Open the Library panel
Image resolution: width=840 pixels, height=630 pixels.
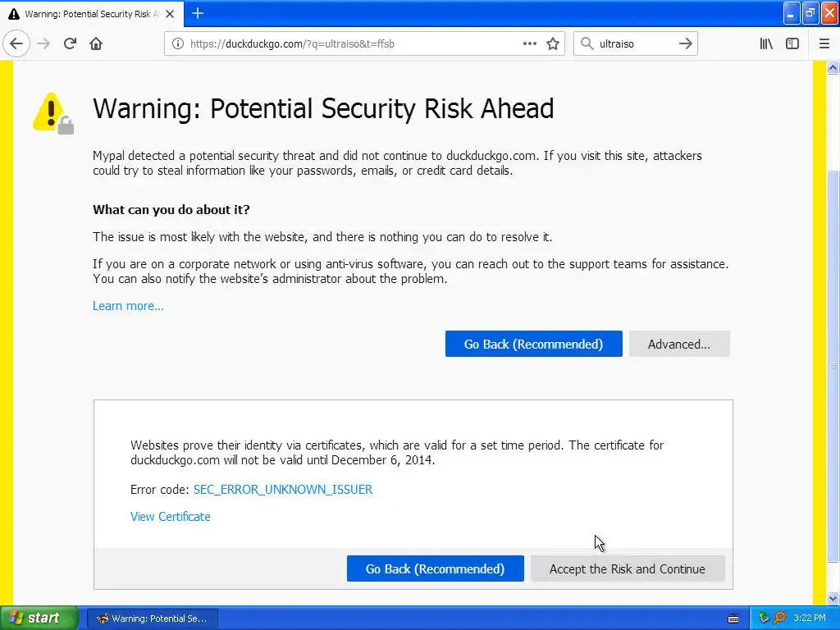coord(766,43)
